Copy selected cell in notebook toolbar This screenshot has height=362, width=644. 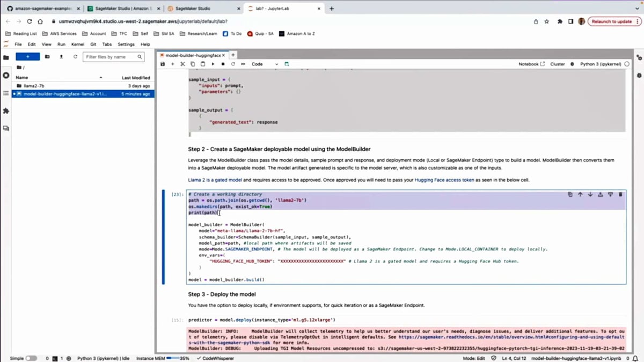193,64
